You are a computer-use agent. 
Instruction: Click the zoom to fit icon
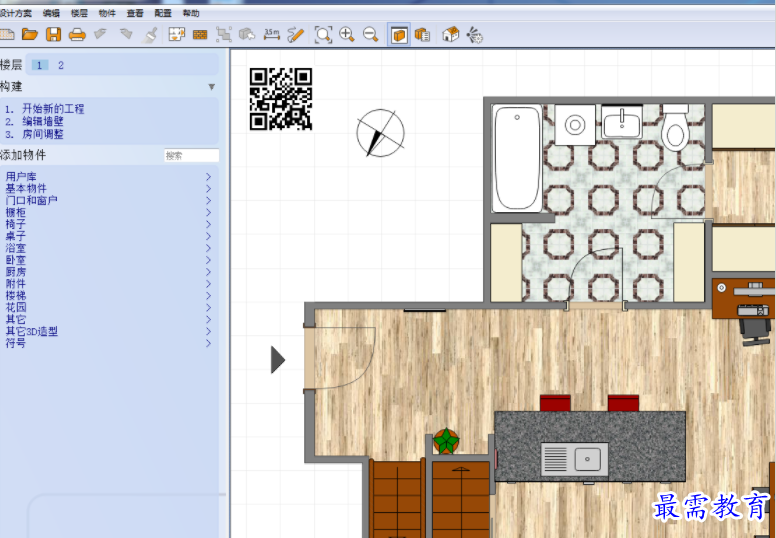pyautogui.click(x=323, y=35)
